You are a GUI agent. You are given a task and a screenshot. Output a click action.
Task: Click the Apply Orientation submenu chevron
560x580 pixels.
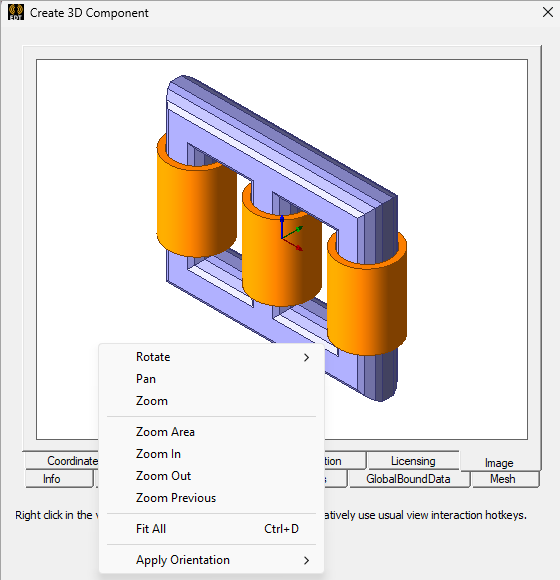(x=306, y=560)
